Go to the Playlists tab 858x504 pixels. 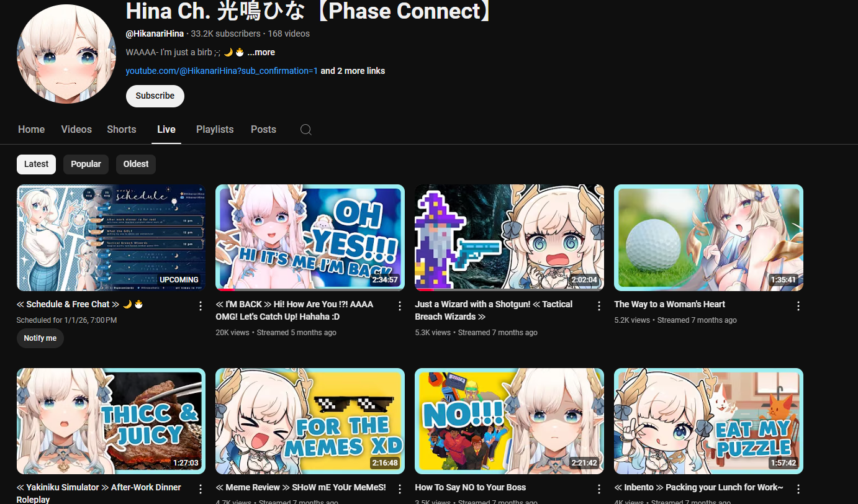pyautogui.click(x=215, y=129)
